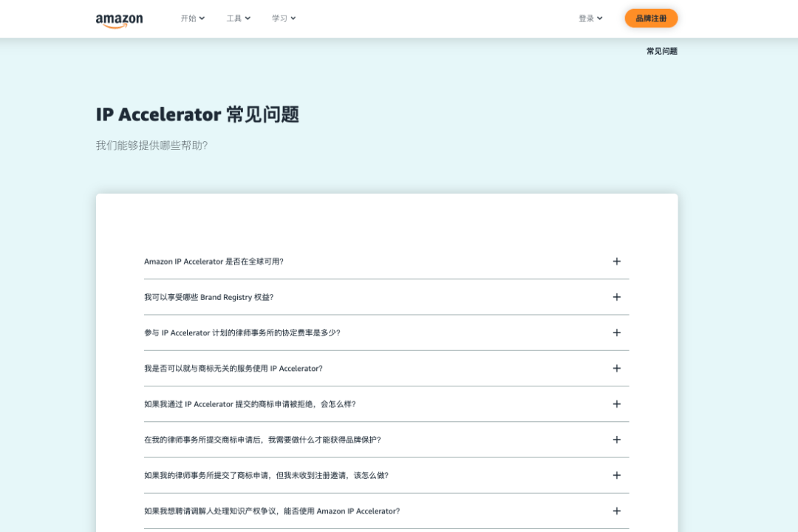Image resolution: width=798 pixels, height=532 pixels.
Task: Select the 常见问题 link below header
Action: tap(661, 52)
